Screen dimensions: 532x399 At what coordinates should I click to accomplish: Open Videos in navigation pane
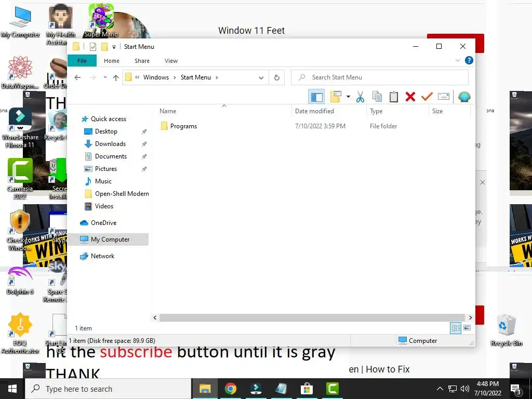coord(104,206)
